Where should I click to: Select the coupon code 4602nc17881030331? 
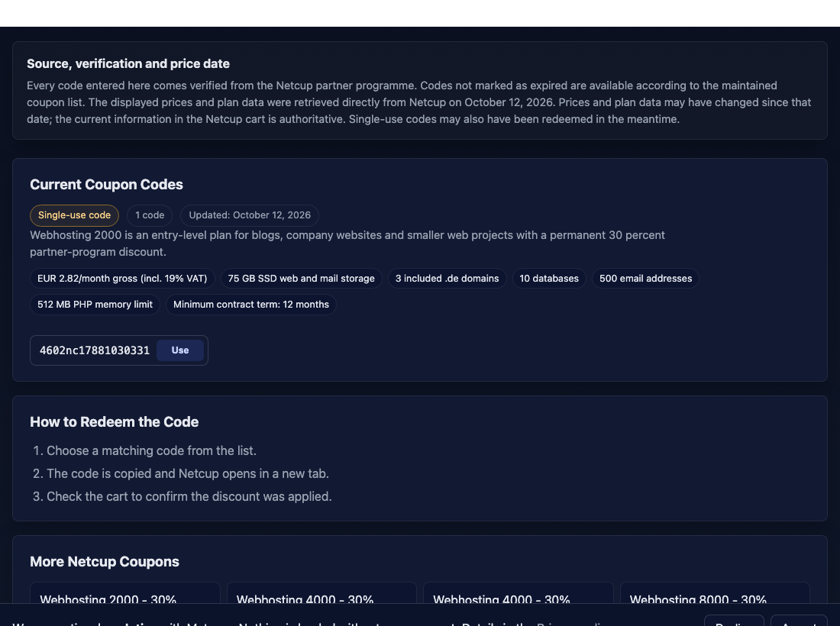(x=94, y=350)
